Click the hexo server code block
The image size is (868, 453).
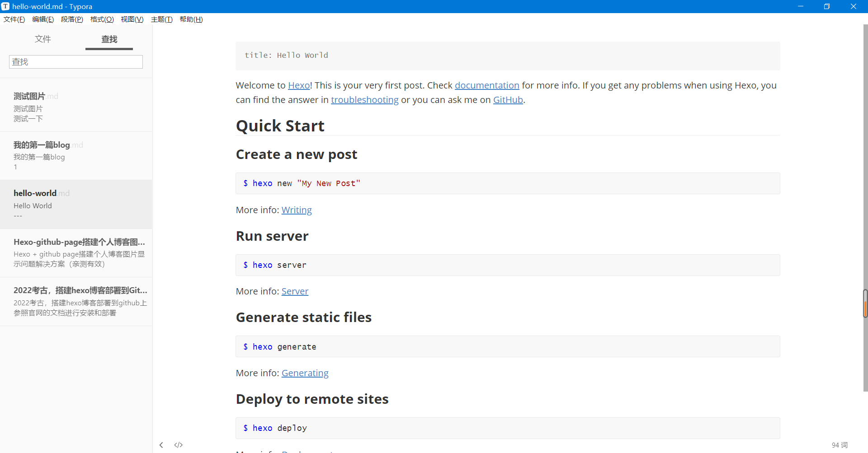click(508, 265)
